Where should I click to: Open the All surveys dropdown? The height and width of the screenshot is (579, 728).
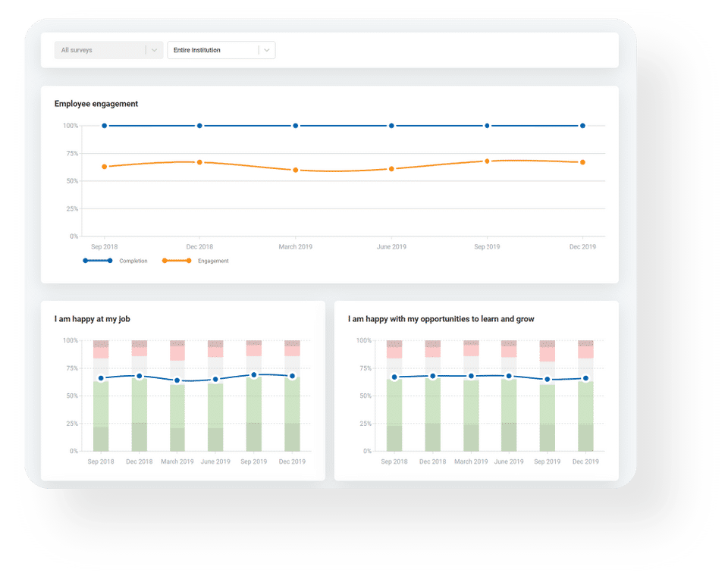(x=108, y=50)
